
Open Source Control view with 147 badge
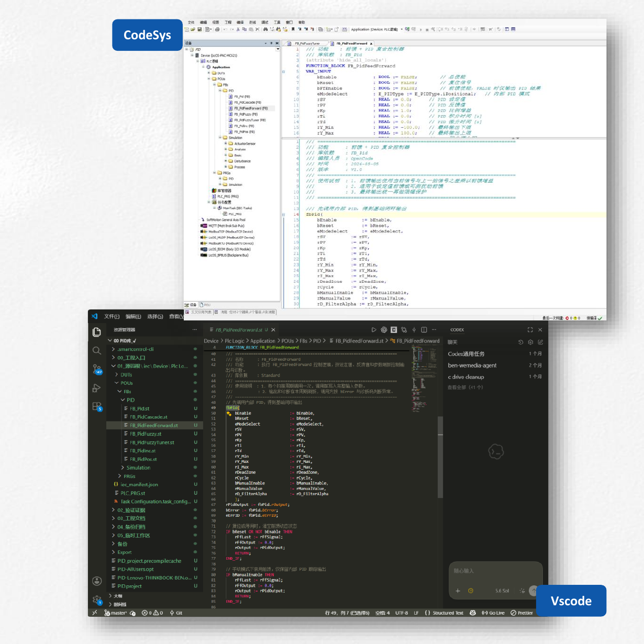coord(97,370)
